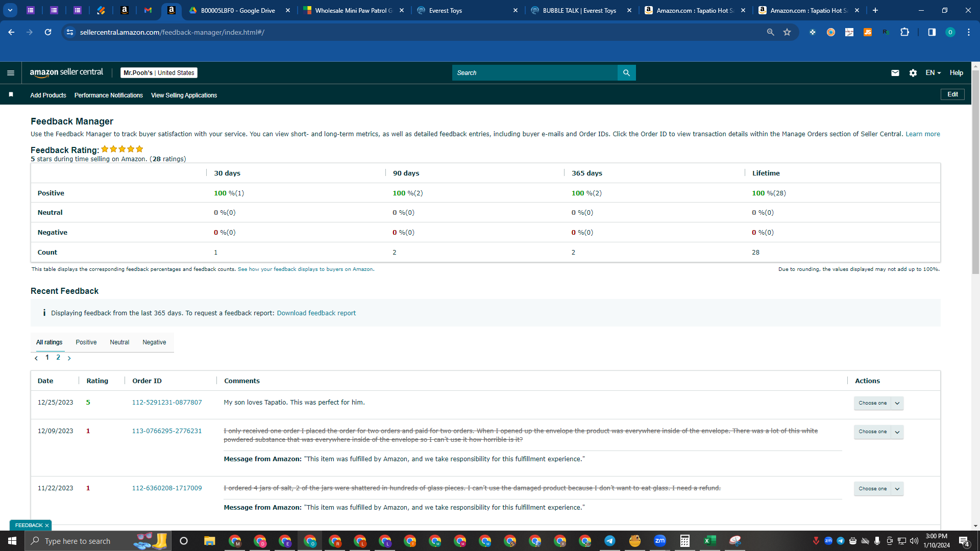Close the Google Drive tab
Screen dimensions: 980x551
pos(288,10)
